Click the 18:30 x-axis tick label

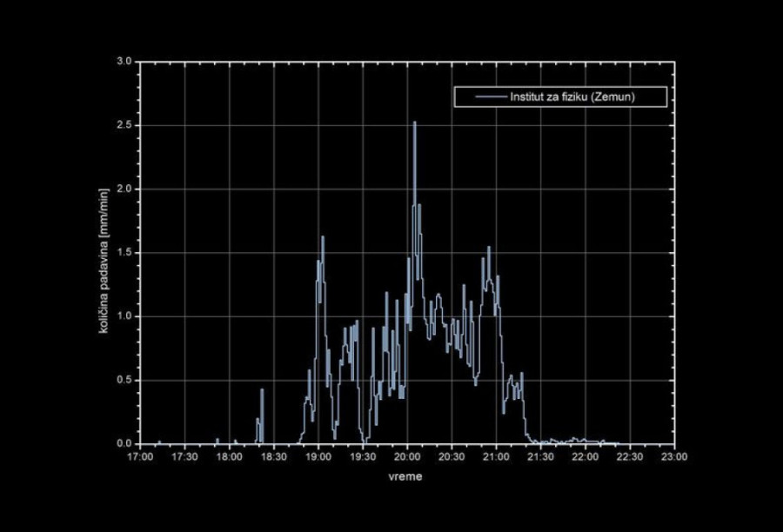[274, 456]
